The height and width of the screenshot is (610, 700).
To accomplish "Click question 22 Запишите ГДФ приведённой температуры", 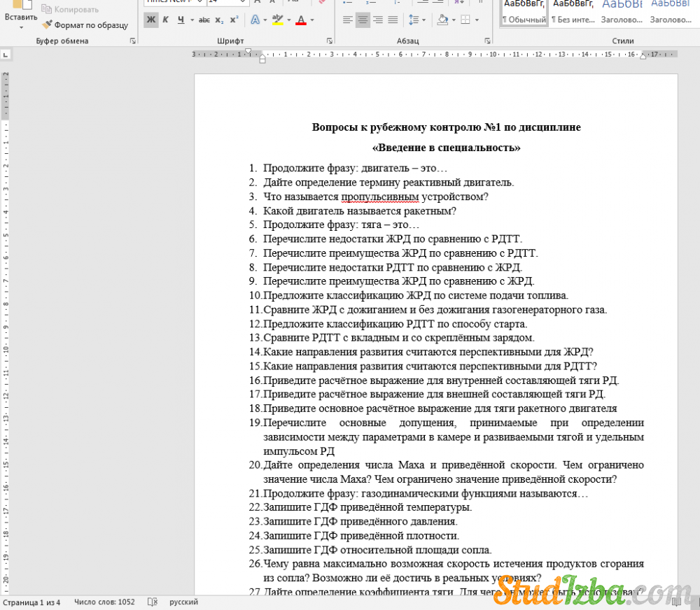I will 367,507.
